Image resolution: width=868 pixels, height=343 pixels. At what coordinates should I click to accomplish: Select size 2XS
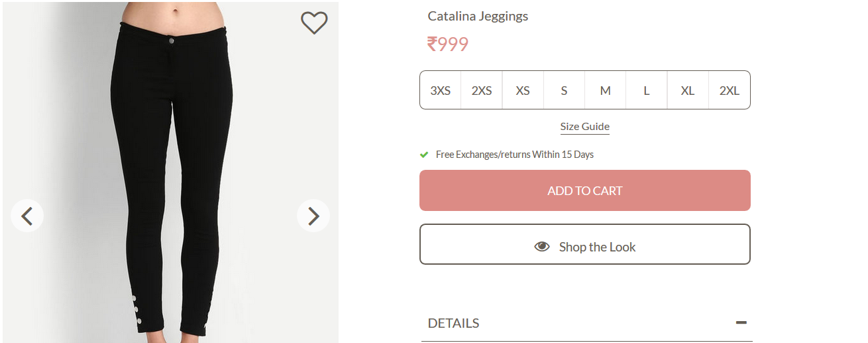pyautogui.click(x=482, y=90)
